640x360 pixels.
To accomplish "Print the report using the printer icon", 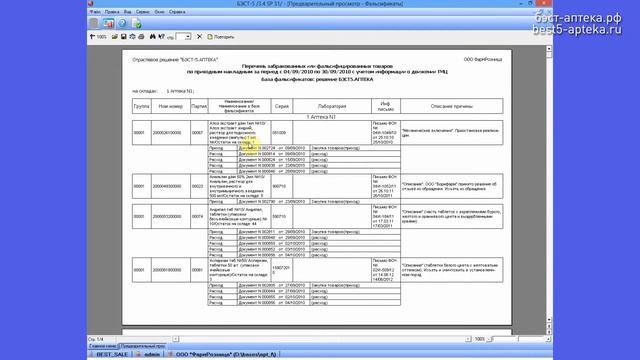I will point(141,37).
